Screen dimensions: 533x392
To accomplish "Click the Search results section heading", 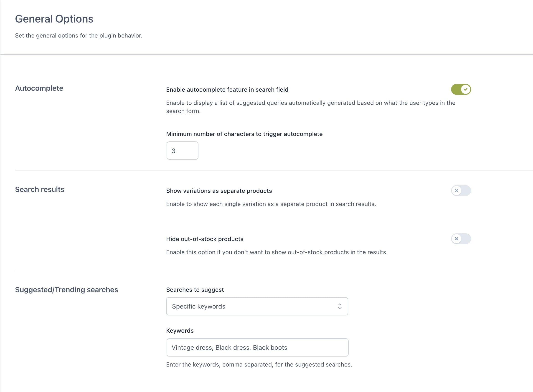I will tap(40, 189).
